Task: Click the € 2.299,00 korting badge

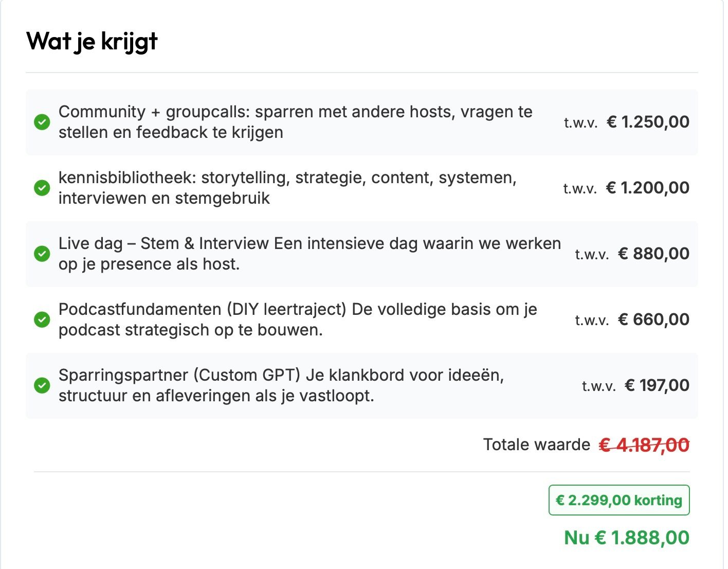Action: point(619,500)
